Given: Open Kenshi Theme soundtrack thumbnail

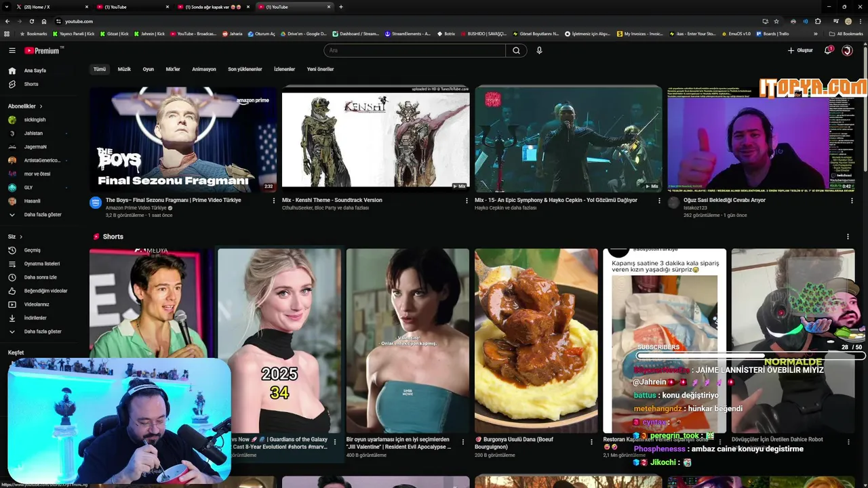Looking at the screenshot, I should (x=376, y=139).
